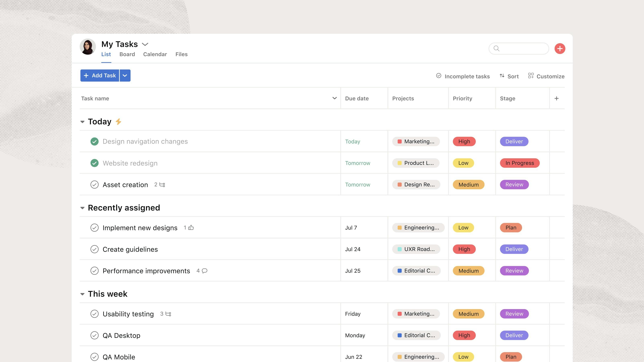Viewport: 644px width, 362px height.
Task: Toggle completion circle on Asset creation
Action: pos(95,184)
